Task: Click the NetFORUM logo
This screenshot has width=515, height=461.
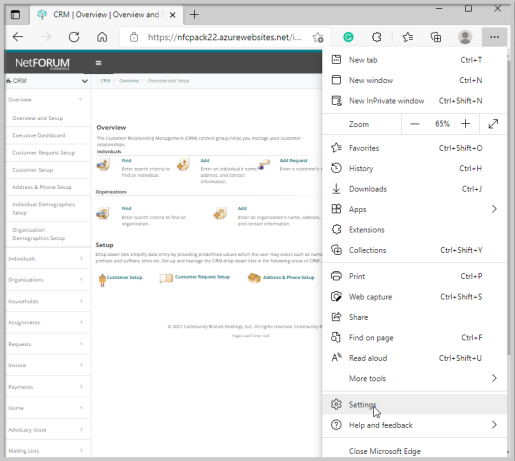Action: pyautogui.click(x=43, y=63)
